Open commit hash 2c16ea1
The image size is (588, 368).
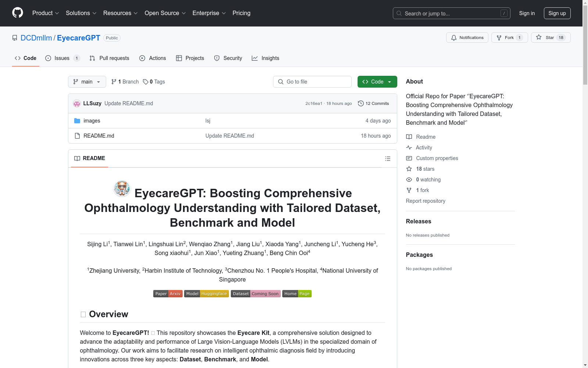(x=313, y=103)
